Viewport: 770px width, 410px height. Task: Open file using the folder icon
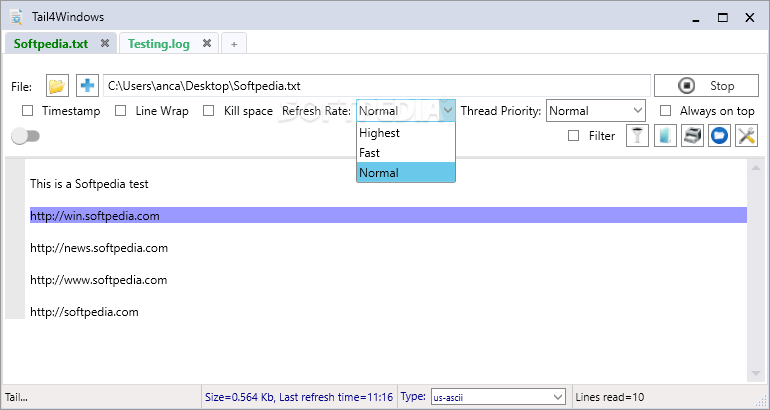57,86
